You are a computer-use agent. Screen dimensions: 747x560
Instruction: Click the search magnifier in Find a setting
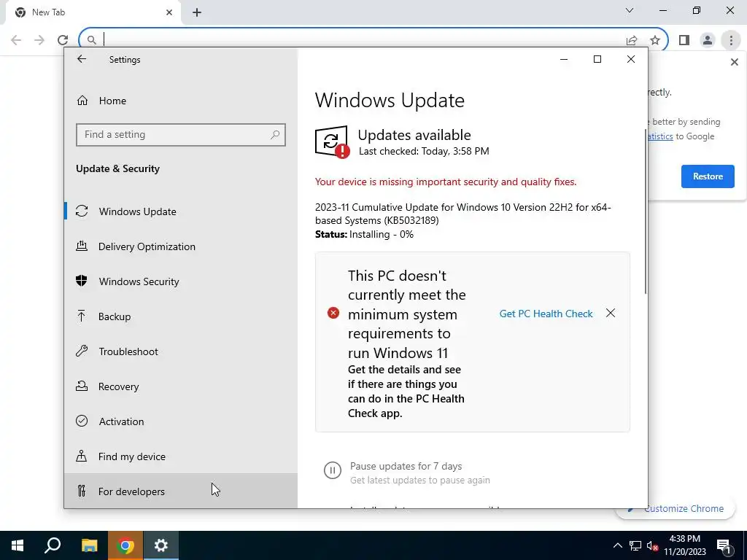[275, 135]
